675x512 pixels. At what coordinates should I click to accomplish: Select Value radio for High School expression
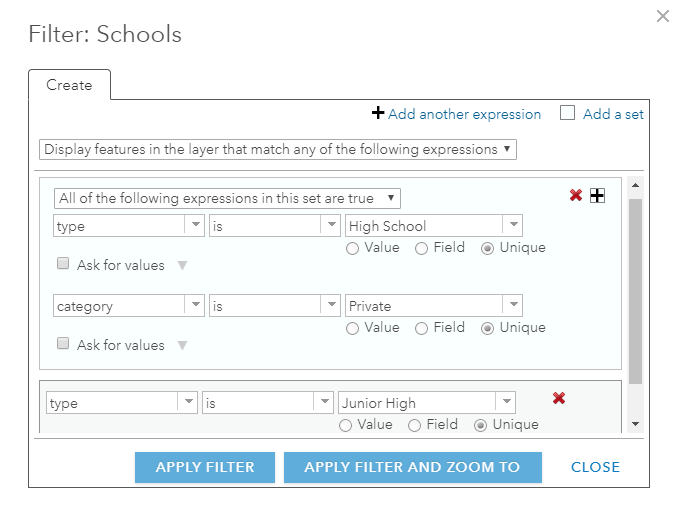coord(352,248)
